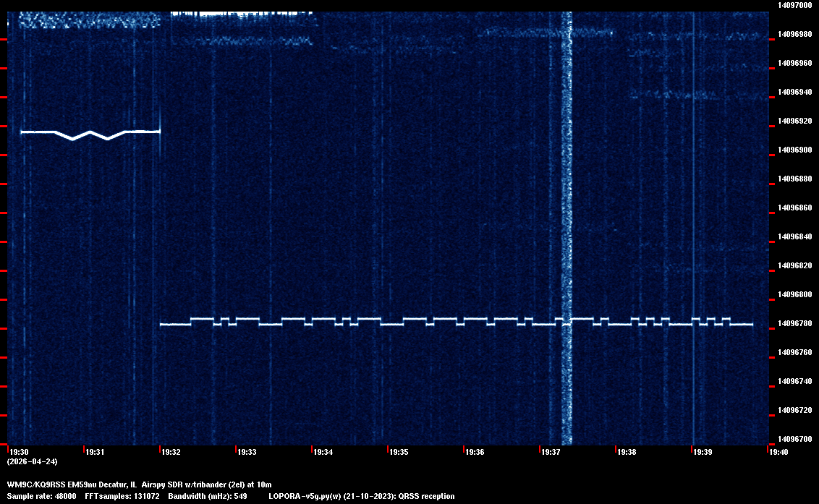
Task: Select the 19:40 time marker
Action: (778, 452)
